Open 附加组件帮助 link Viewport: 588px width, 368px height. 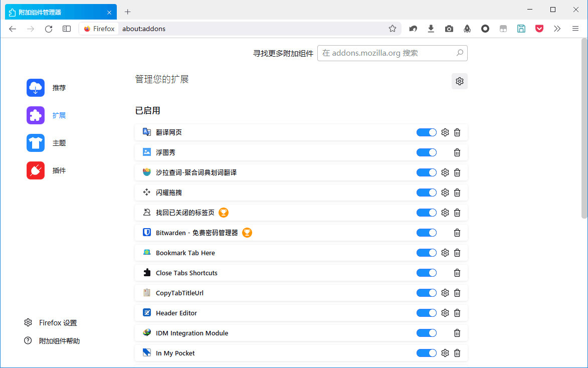52,341
